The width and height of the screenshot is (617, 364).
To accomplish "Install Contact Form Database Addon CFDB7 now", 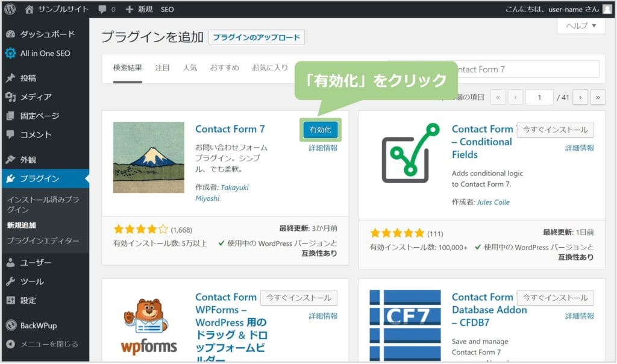I will tap(555, 298).
